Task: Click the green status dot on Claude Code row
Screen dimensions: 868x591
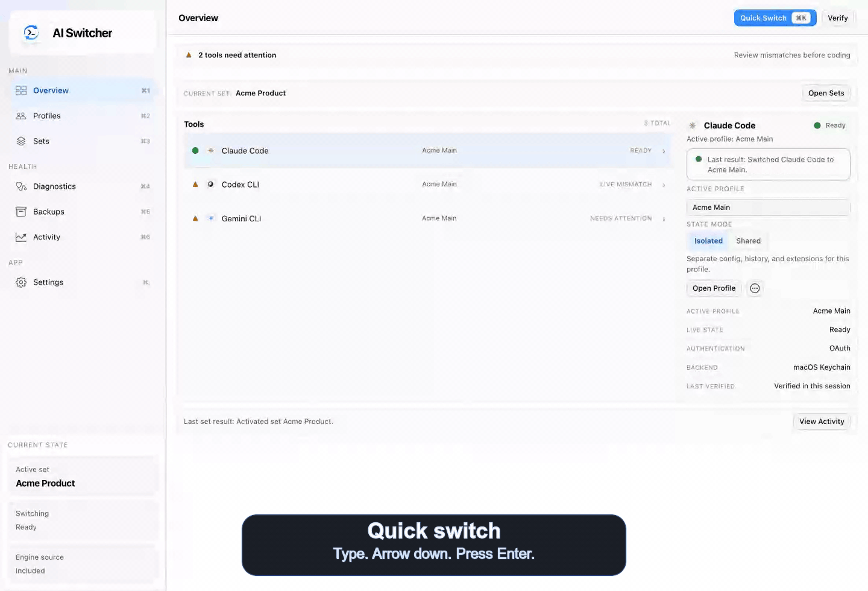Action: pyautogui.click(x=195, y=151)
